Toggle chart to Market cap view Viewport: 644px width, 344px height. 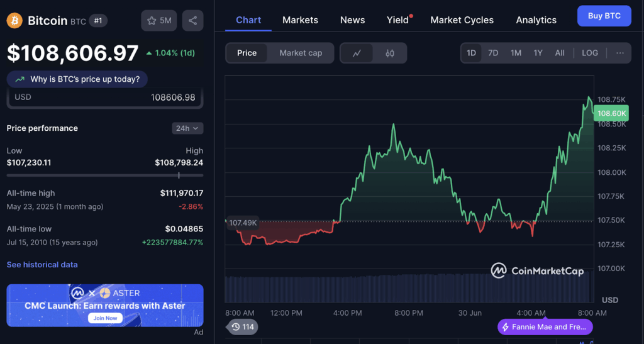301,53
